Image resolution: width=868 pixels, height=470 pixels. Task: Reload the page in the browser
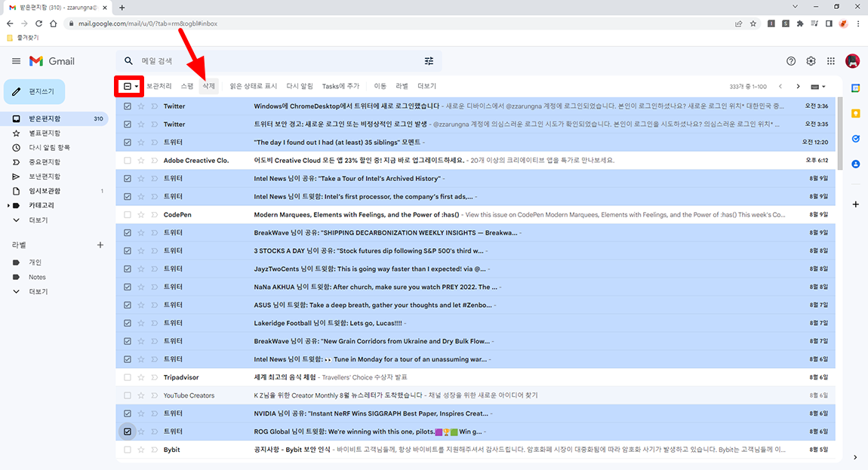click(x=38, y=24)
